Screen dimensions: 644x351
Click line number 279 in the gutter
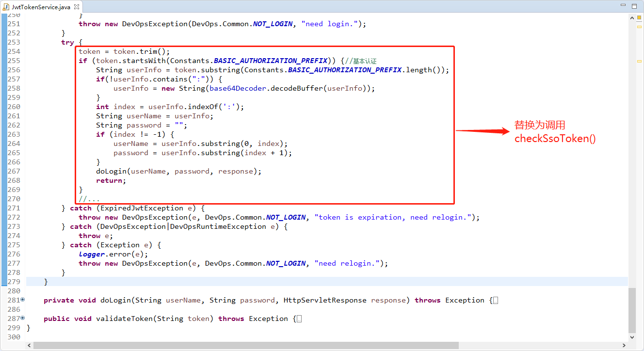tap(14, 282)
